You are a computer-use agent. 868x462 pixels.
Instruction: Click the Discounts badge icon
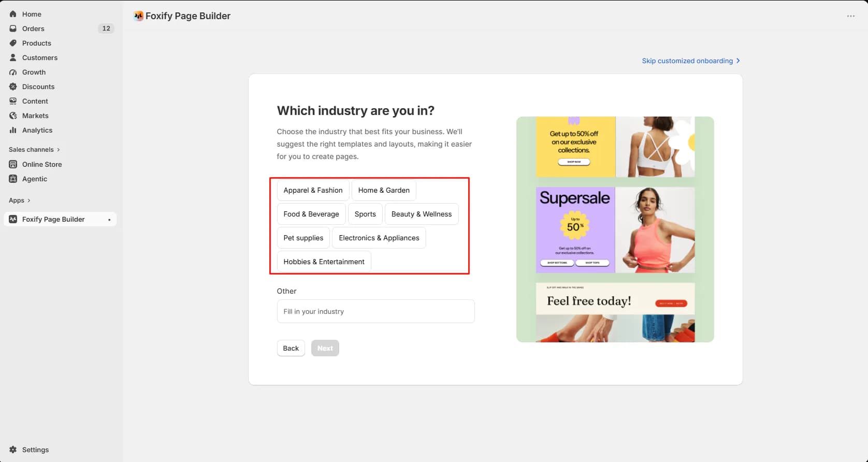pyautogui.click(x=13, y=86)
